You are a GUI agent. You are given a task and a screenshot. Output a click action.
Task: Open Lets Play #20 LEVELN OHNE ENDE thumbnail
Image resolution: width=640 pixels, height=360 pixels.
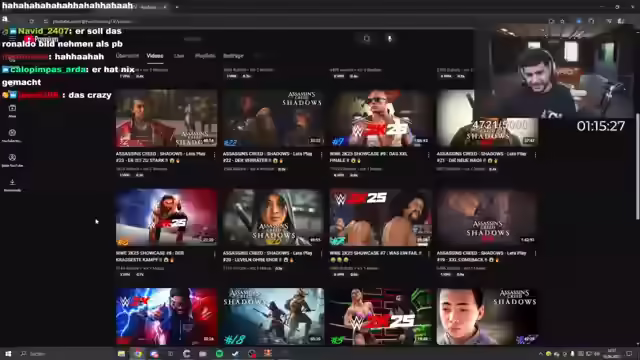click(273, 217)
